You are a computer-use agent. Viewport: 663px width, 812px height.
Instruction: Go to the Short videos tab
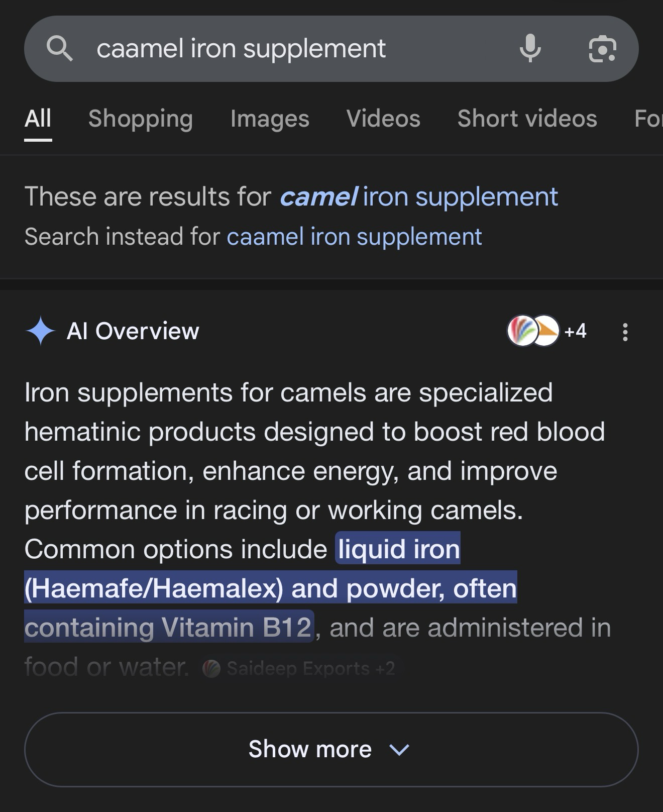click(x=527, y=119)
